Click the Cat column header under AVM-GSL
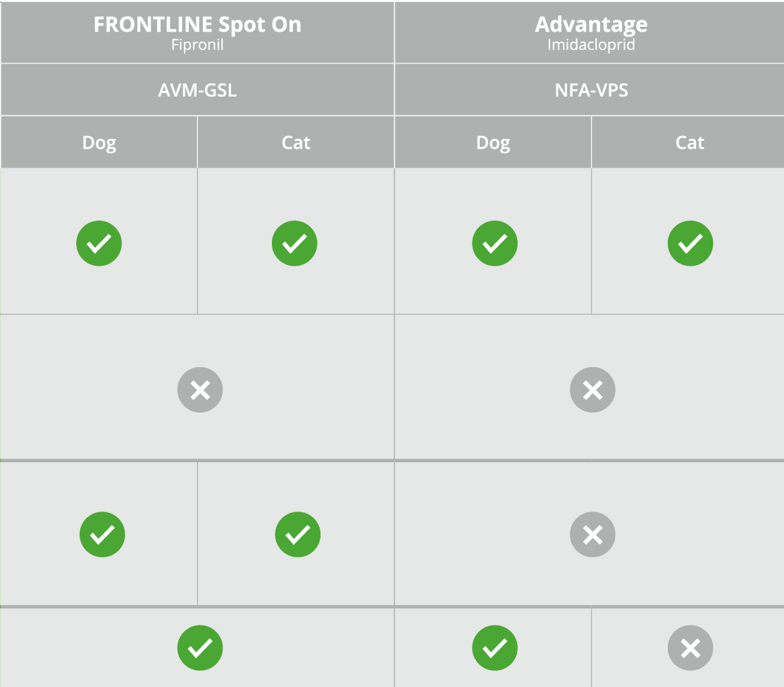The height and width of the screenshot is (687, 784). [x=296, y=143]
